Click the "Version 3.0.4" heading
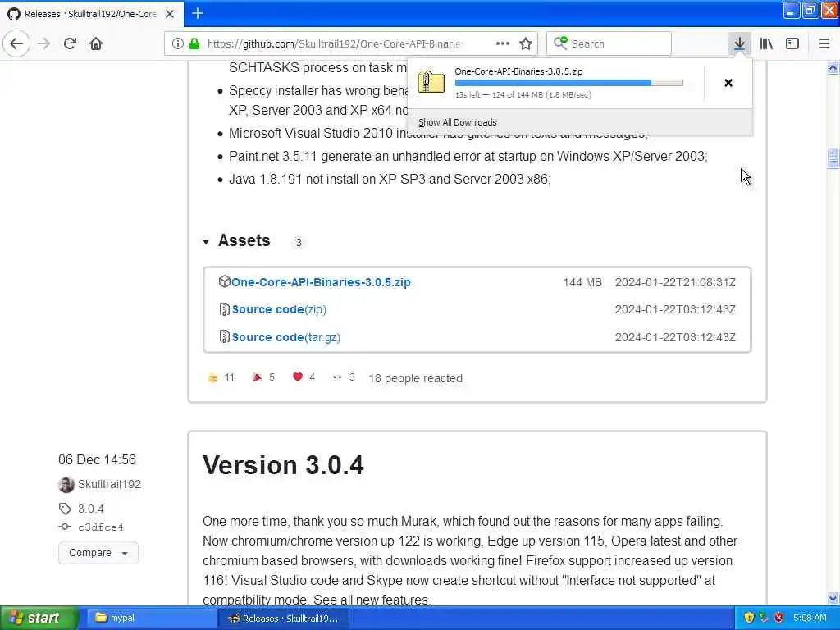Image resolution: width=840 pixels, height=630 pixels. (x=283, y=465)
